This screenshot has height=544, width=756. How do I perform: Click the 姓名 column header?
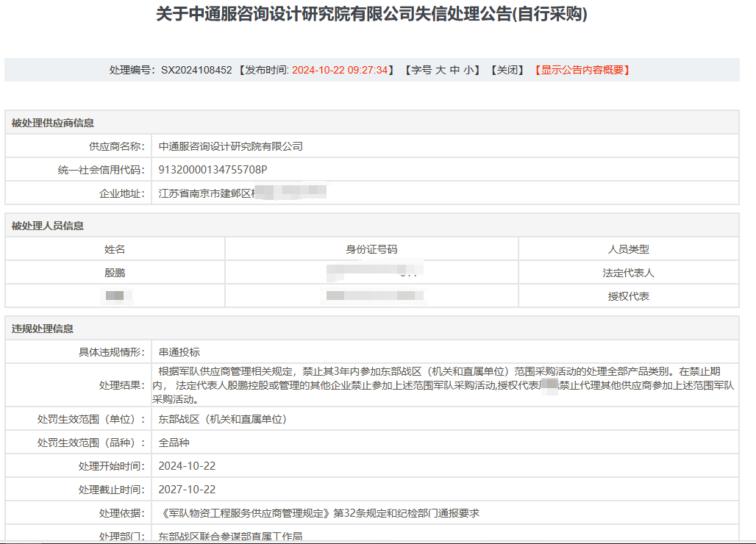[x=115, y=249]
